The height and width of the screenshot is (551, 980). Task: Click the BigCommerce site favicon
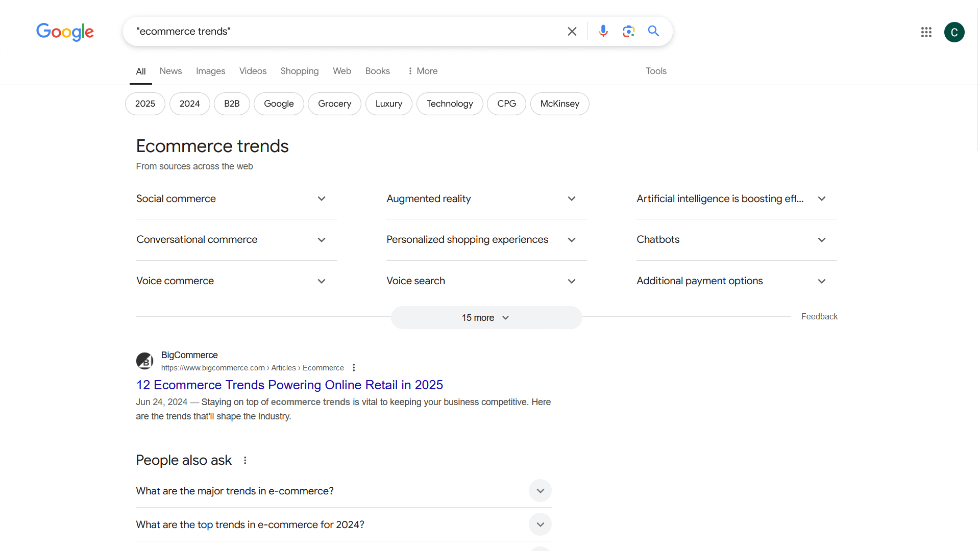[x=145, y=361]
